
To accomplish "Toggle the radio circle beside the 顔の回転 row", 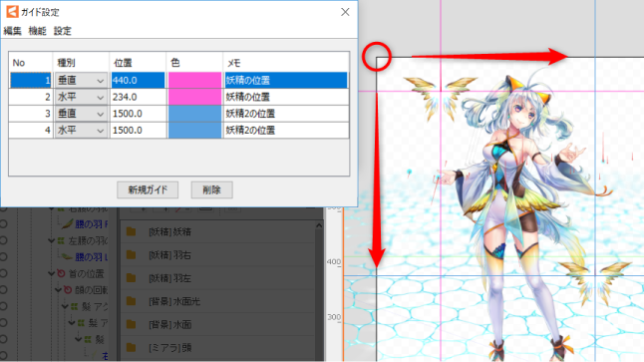I will coord(4,289).
